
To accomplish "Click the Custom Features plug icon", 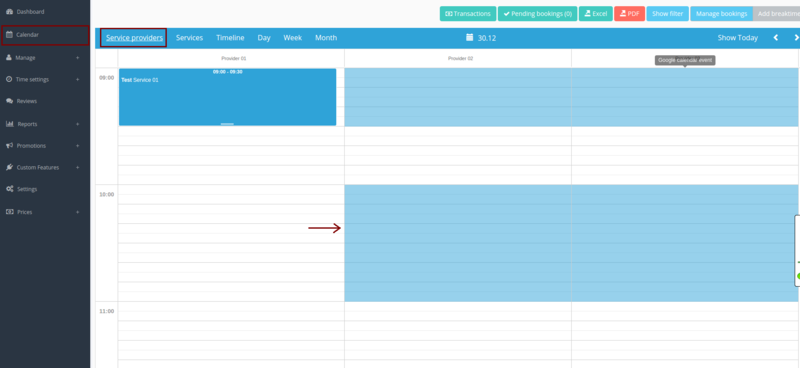I will point(9,167).
